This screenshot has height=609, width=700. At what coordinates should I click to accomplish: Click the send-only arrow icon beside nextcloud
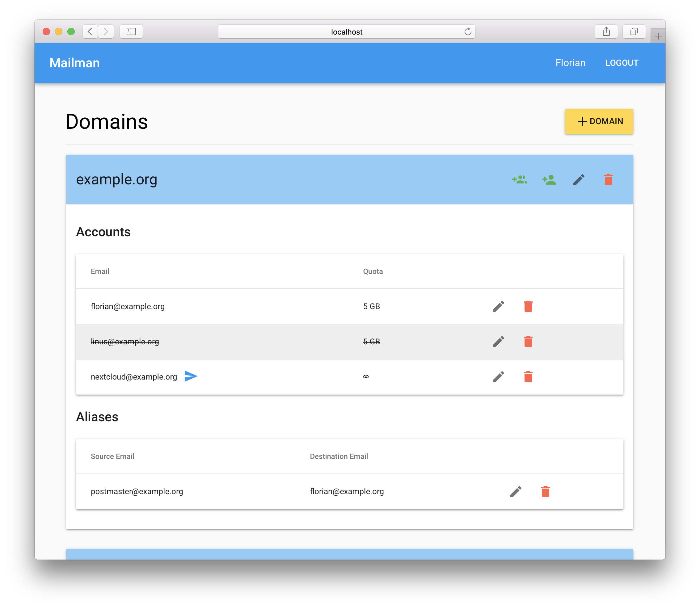[191, 376]
